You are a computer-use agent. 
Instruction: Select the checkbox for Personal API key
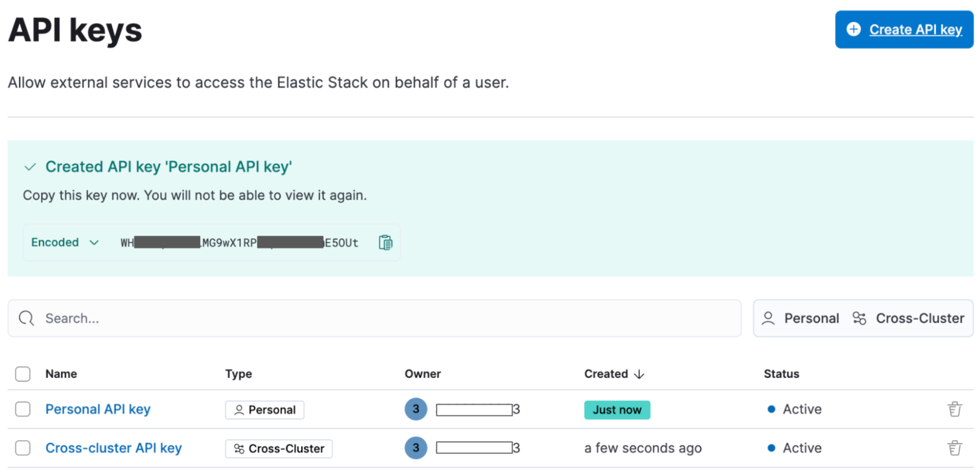click(23, 409)
